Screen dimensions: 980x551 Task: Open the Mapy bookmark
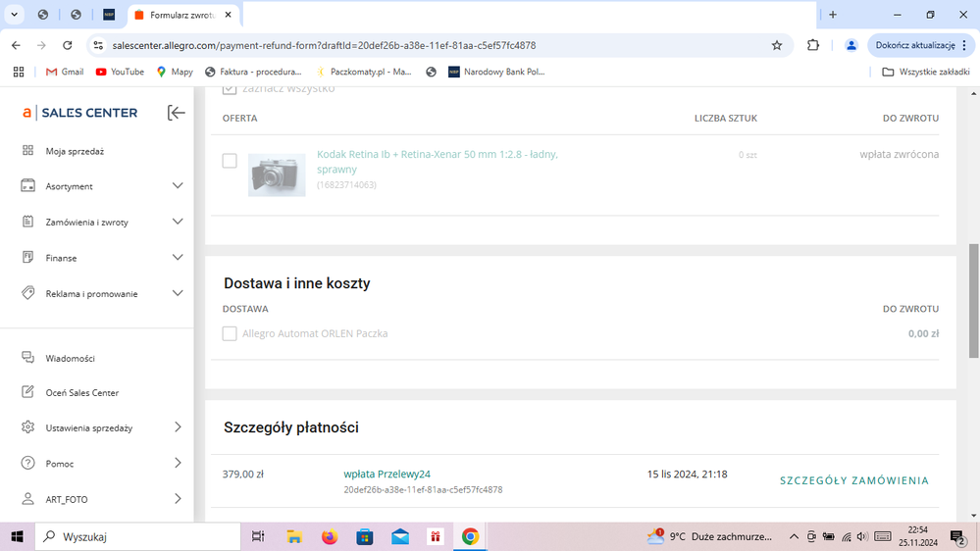[x=175, y=72]
